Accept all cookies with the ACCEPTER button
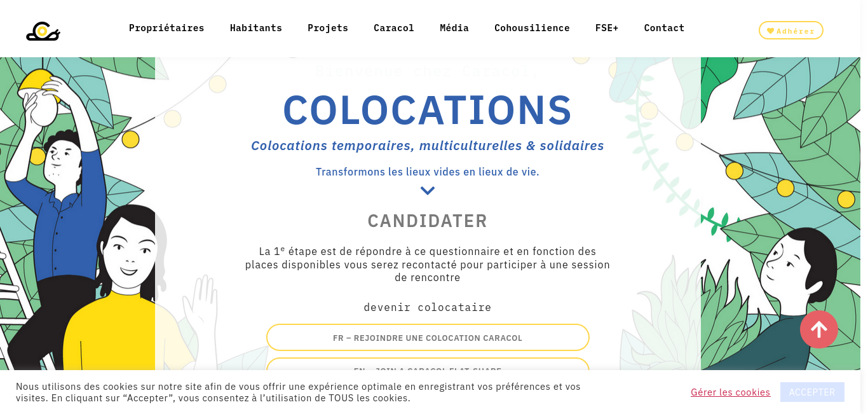 (812, 392)
